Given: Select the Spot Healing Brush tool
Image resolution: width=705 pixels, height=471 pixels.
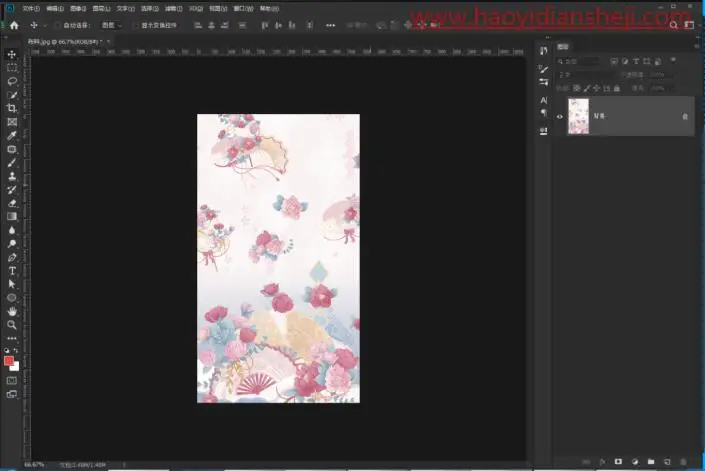Looking at the screenshot, I should (x=12, y=149).
